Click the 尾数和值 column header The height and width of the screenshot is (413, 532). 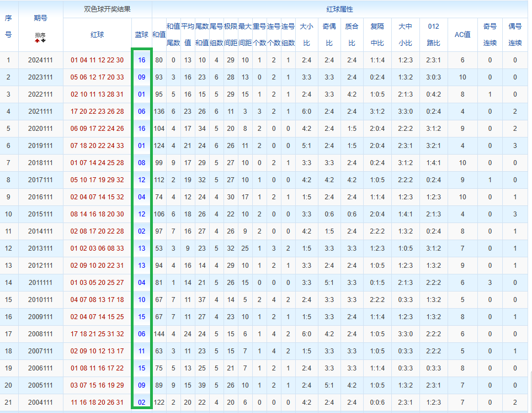coord(202,35)
